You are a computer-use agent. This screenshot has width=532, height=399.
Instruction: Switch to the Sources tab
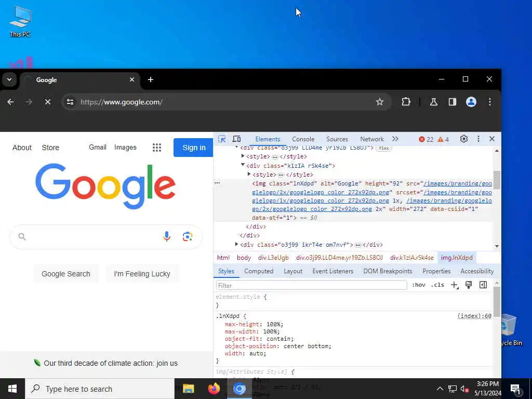[x=337, y=139]
